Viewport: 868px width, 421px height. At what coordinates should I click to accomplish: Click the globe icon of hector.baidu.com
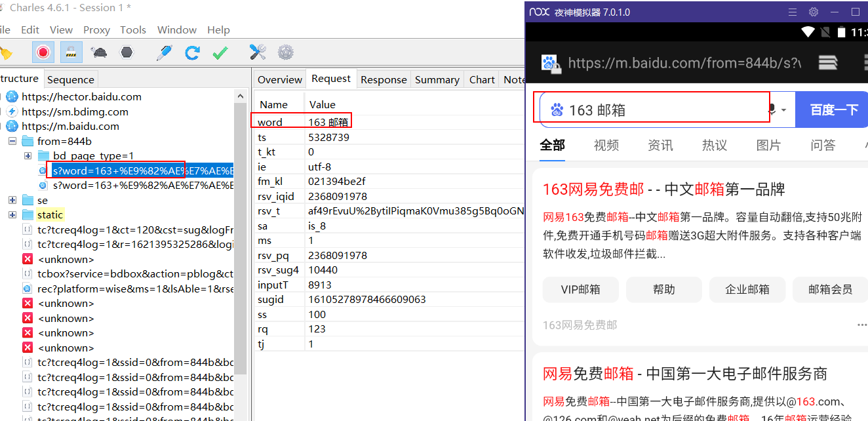pyautogui.click(x=12, y=96)
